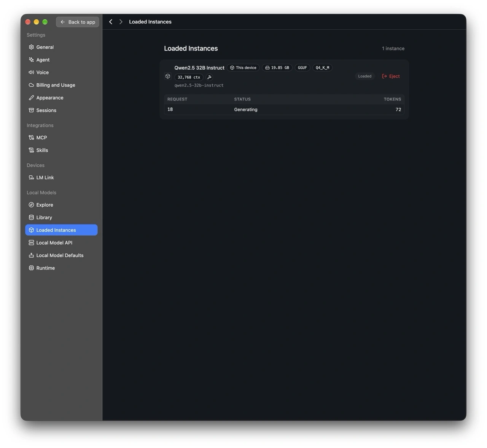The height and width of the screenshot is (448, 487).
Task: Click the Qwen2.5 32B Instruct model name
Action: pyautogui.click(x=199, y=68)
